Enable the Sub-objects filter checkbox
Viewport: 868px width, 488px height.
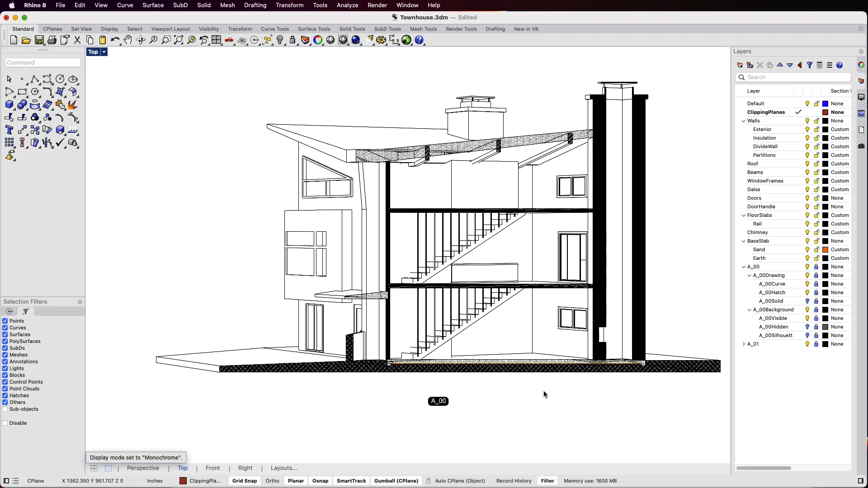coord(5,409)
